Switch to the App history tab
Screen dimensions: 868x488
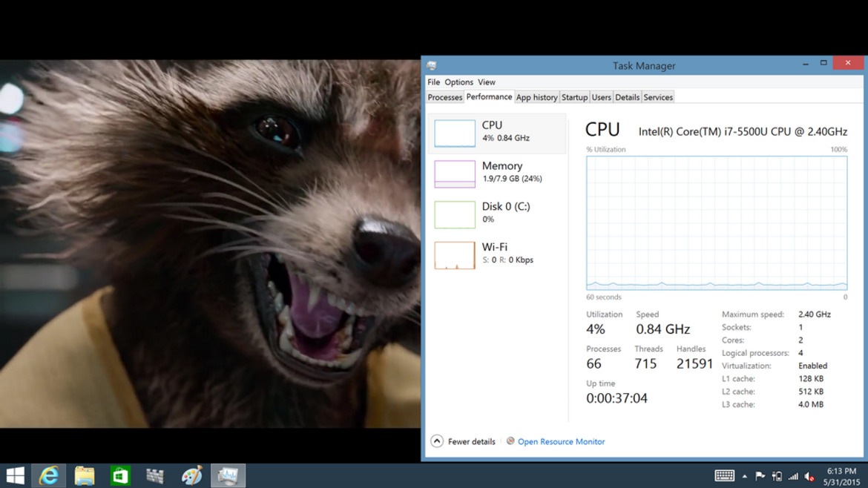(536, 97)
